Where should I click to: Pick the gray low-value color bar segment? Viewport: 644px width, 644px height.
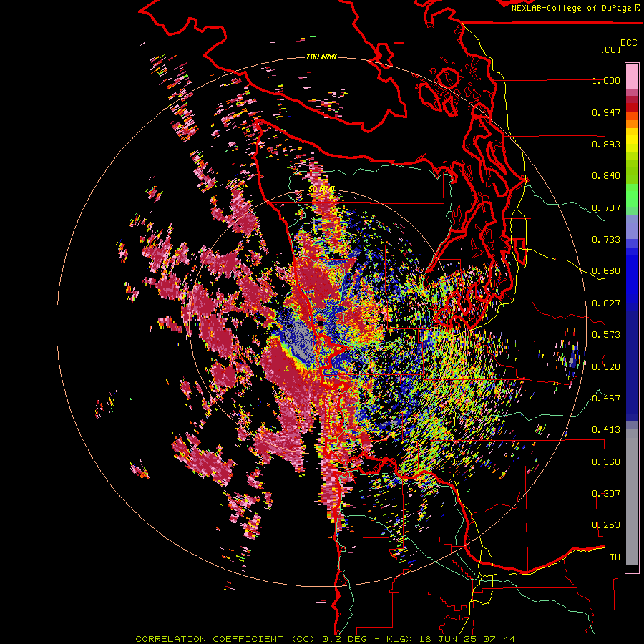632,497
